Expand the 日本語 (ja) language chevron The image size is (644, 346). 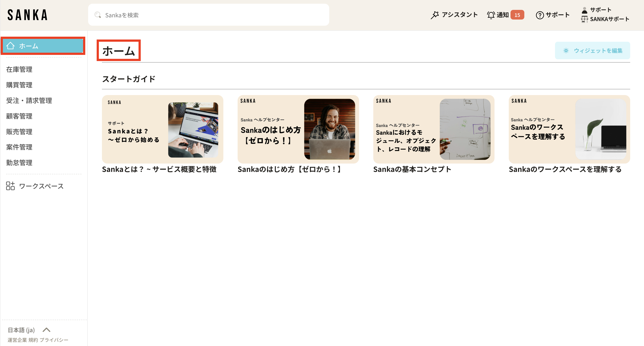(x=46, y=330)
